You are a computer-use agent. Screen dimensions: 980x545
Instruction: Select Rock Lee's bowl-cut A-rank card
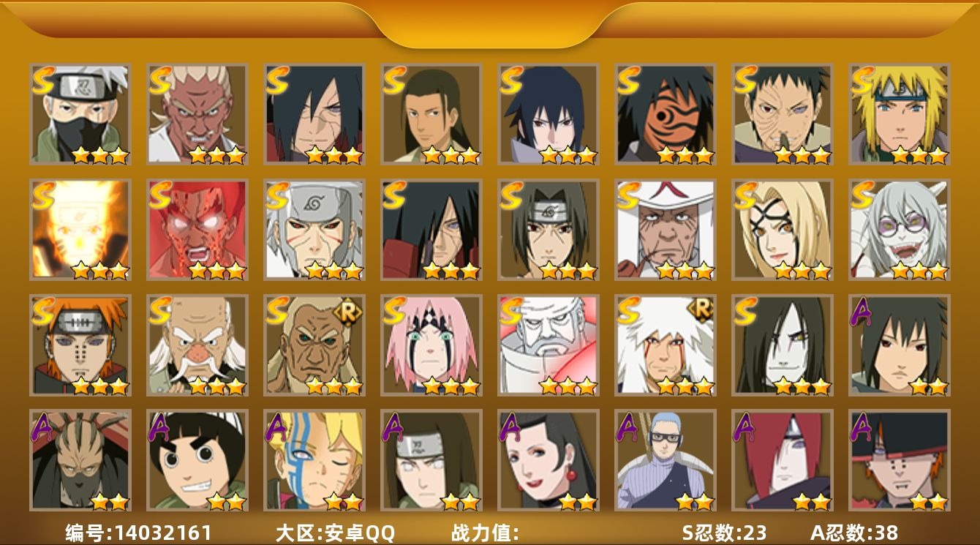197,460
